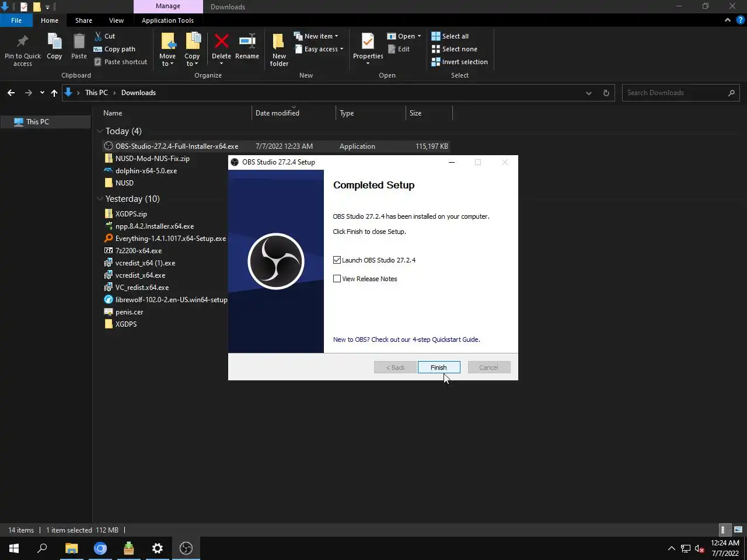Go back with the left arrow button
This screenshot has height=560, width=747.
click(x=11, y=93)
